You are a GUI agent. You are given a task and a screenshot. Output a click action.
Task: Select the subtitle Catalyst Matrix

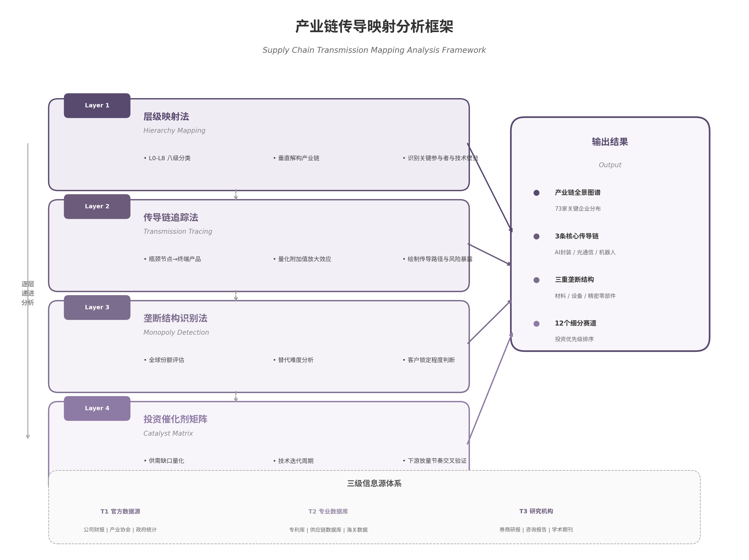tap(168, 433)
